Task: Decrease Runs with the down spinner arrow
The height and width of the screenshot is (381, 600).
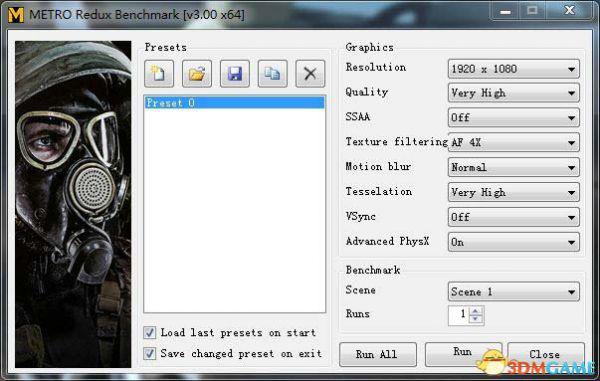Action: [x=476, y=319]
